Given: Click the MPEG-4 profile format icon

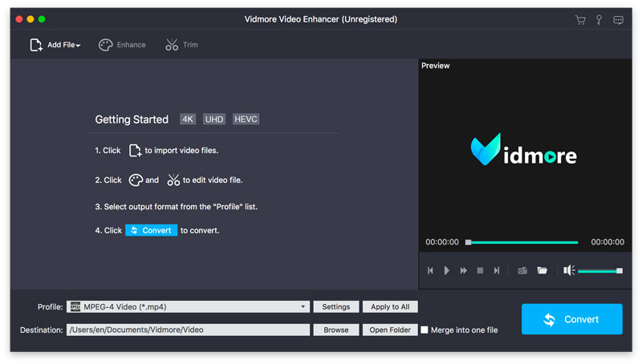Looking at the screenshot, I should (x=75, y=307).
